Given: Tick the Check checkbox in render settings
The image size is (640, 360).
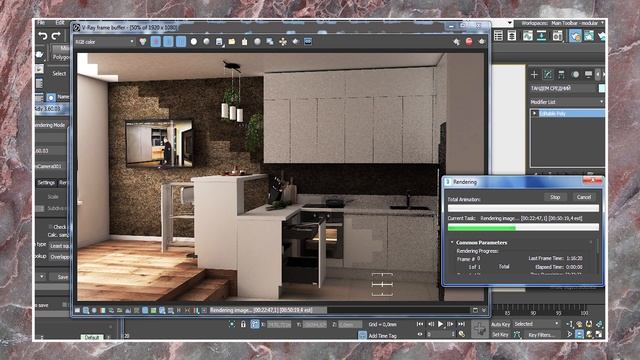Looking at the screenshot, I should click(51, 227).
